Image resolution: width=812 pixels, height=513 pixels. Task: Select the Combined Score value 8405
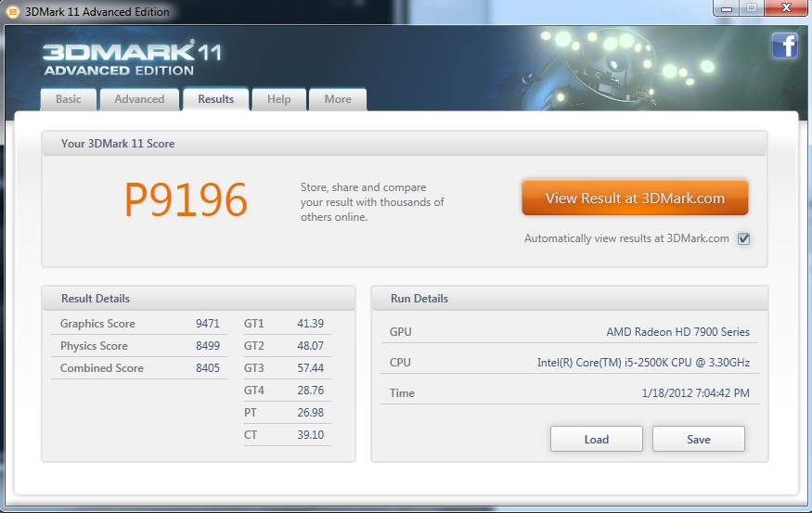(x=208, y=368)
